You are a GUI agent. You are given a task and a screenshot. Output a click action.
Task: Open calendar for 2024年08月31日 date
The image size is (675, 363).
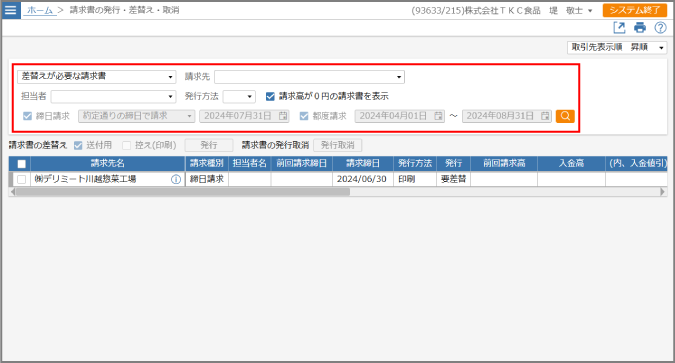[545, 116]
